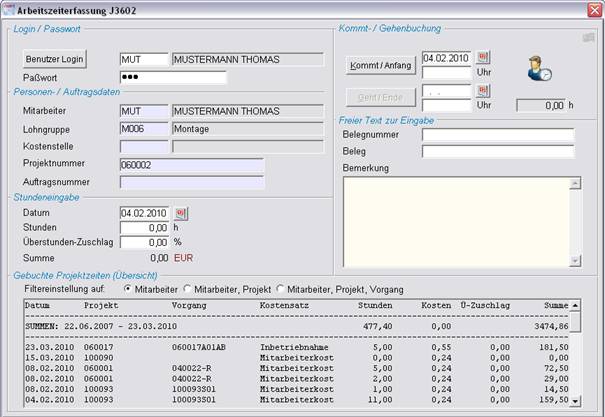Viewport: 605px width, 417px height.
Task: Click into the Paßwort field
Action: [x=172, y=77]
